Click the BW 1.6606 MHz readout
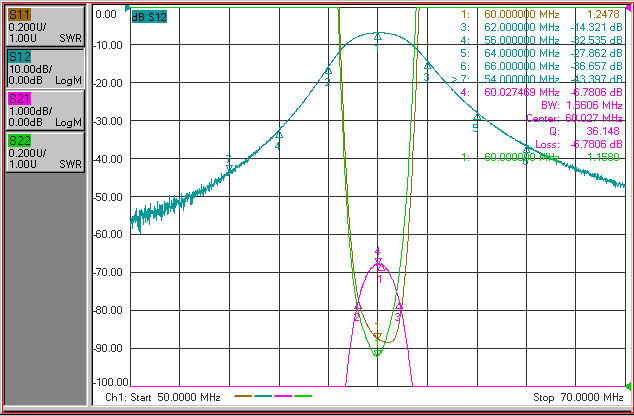634x416 pixels. [x=581, y=105]
